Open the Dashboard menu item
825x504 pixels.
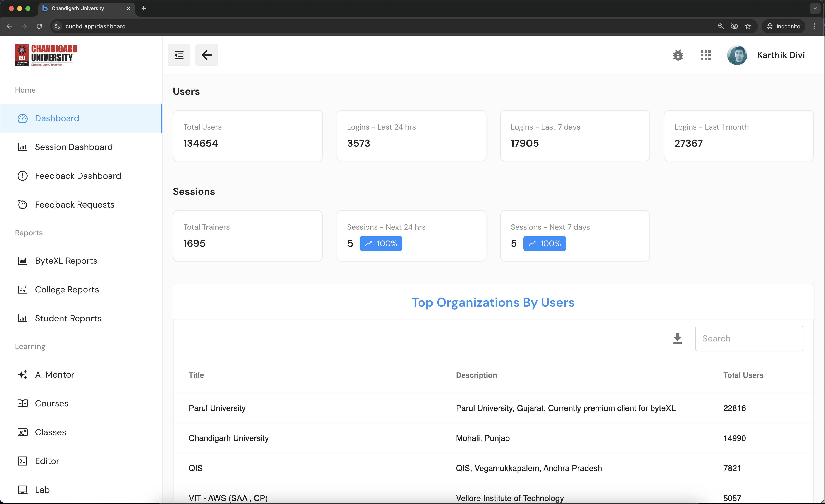click(x=81, y=118)
